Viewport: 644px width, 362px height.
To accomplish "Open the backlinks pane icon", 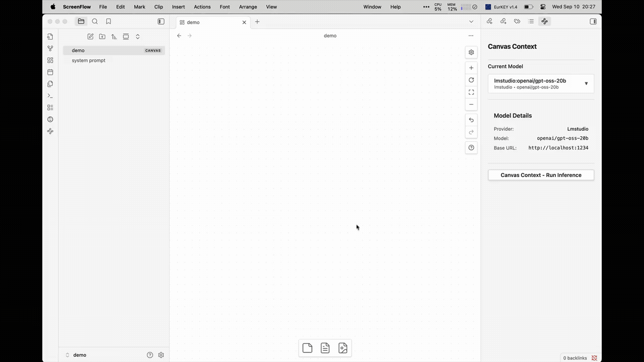I will (x=489, y=21).
